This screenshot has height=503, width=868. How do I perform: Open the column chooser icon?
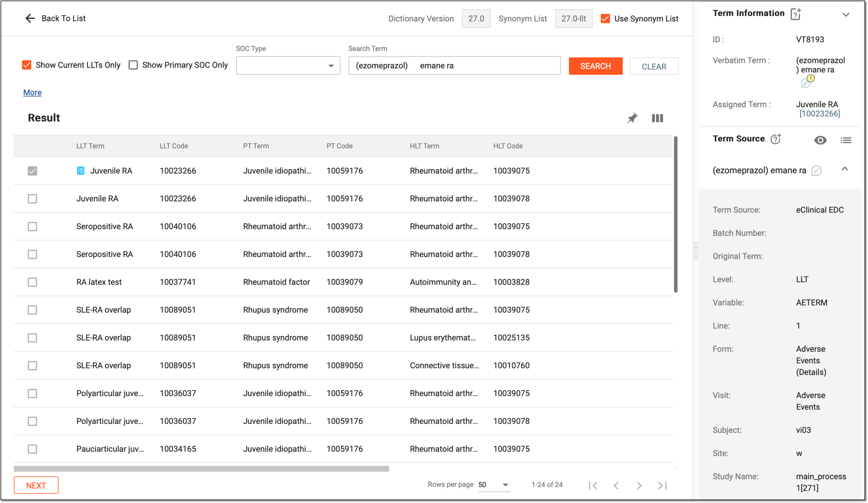(x=657, y=118)
